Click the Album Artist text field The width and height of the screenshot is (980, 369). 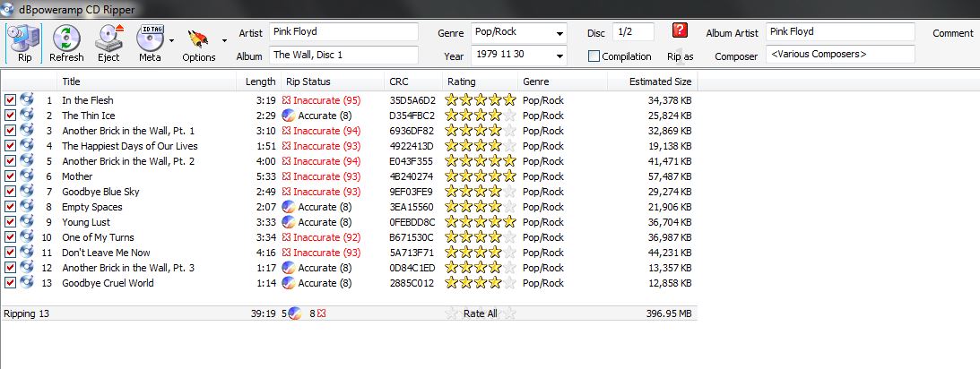pyautogui.click(x=839, y=32)
